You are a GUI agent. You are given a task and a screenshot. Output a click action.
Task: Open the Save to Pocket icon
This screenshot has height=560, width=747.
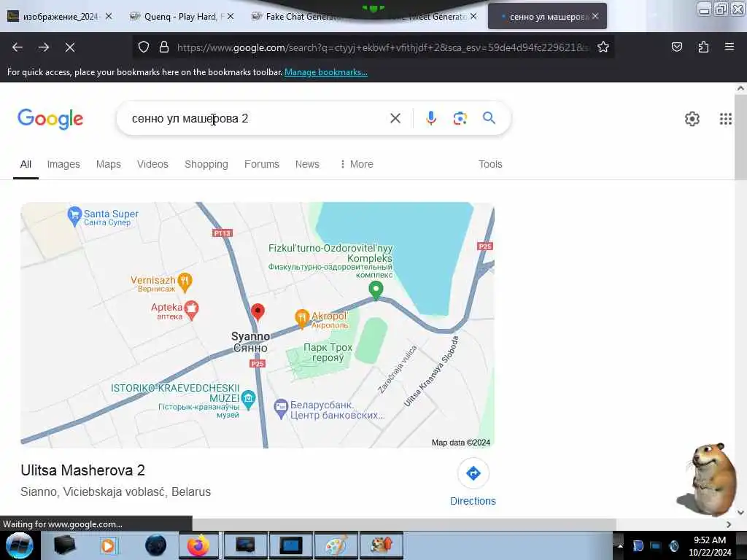point(677,47)
